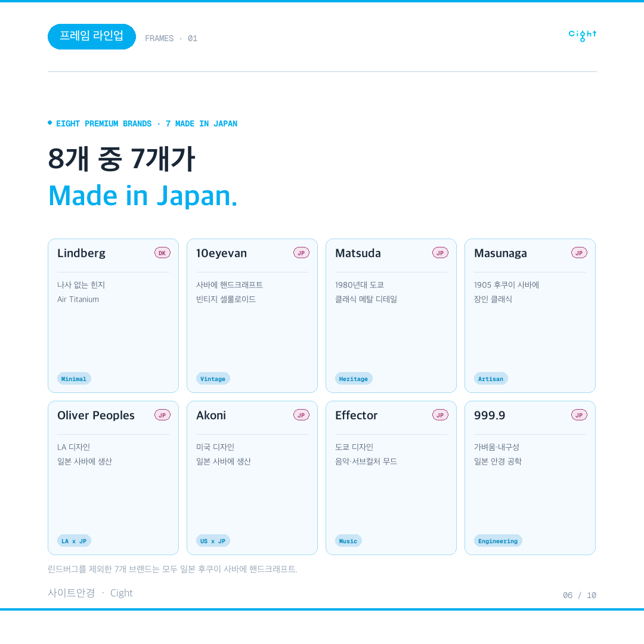Click the 장인 클래식 text

pyautogui.click(x=493, y=299)
